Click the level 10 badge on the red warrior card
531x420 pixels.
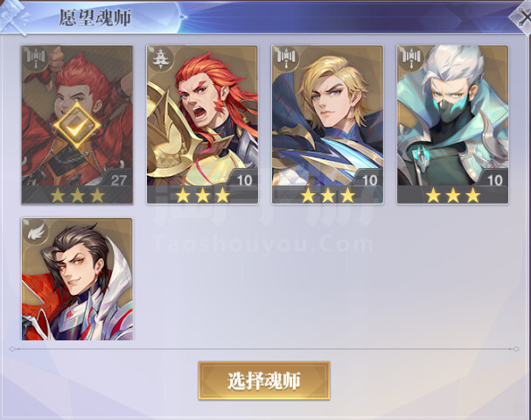[244, 179]
